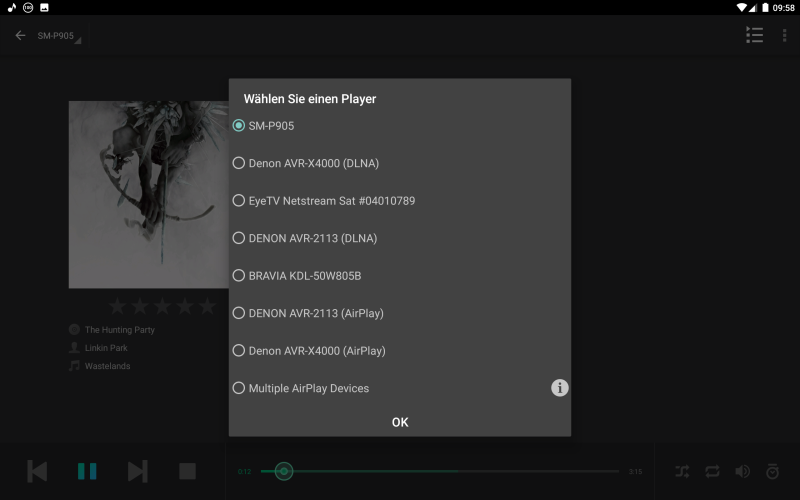Go back using the arrow icon
This screenshot has height=500, width=800.
[x=20, y=35]
